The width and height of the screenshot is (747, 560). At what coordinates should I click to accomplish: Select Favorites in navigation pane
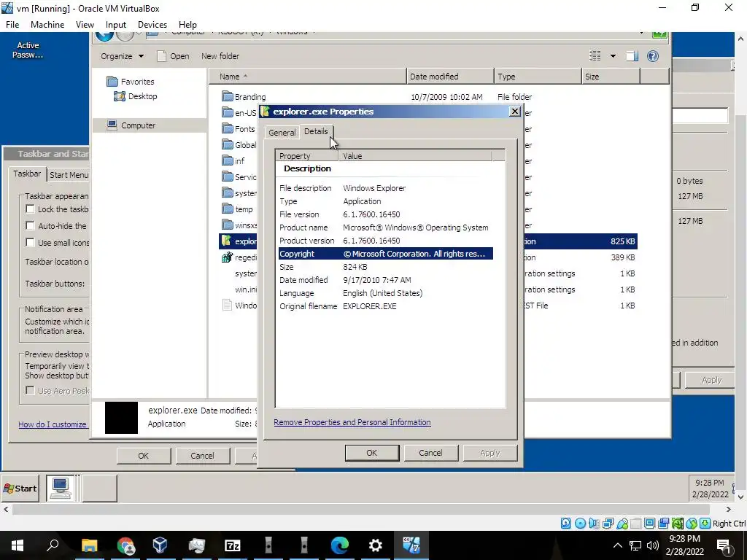point(131,82)
